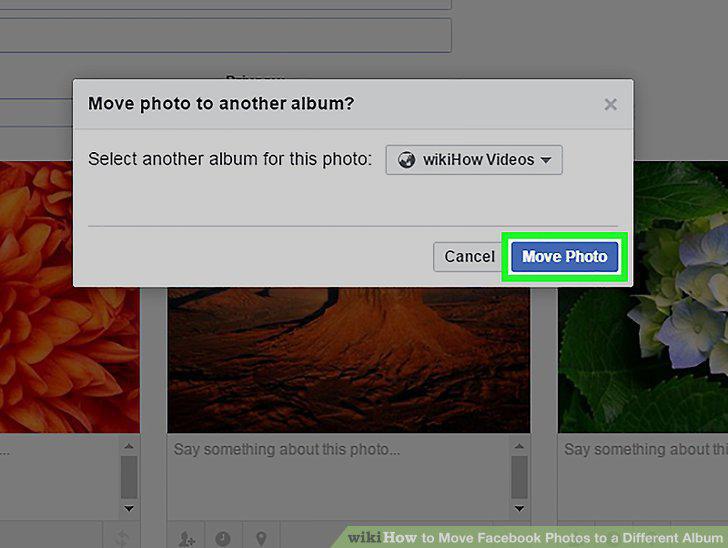Select the blue hydrangea photo thumbnail
The height and width of the screenshot is (548, 728).
[643, 297]
